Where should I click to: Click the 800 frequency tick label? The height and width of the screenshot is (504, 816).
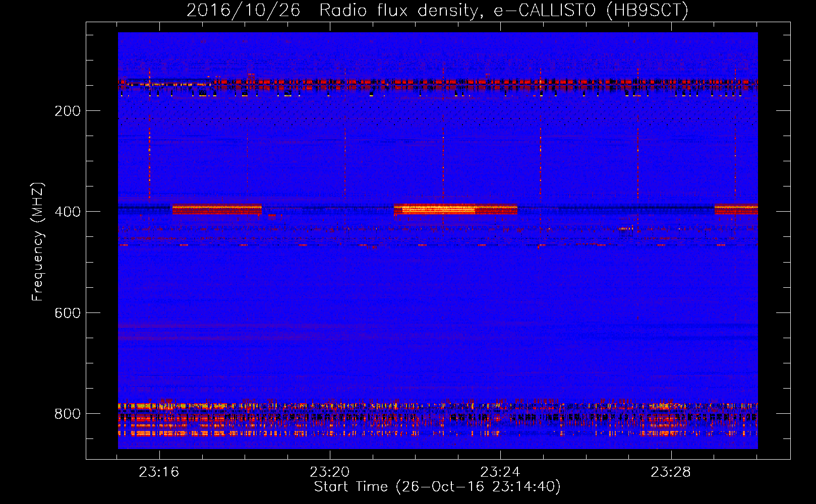(68, 414)
